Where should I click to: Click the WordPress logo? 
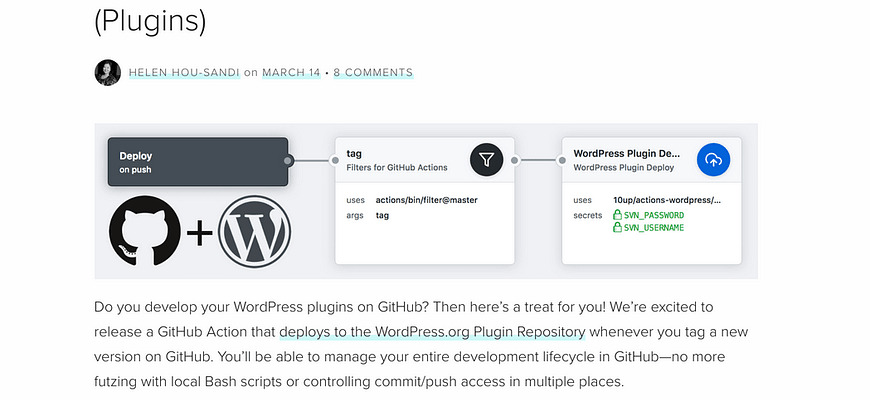tap(255, 231)
